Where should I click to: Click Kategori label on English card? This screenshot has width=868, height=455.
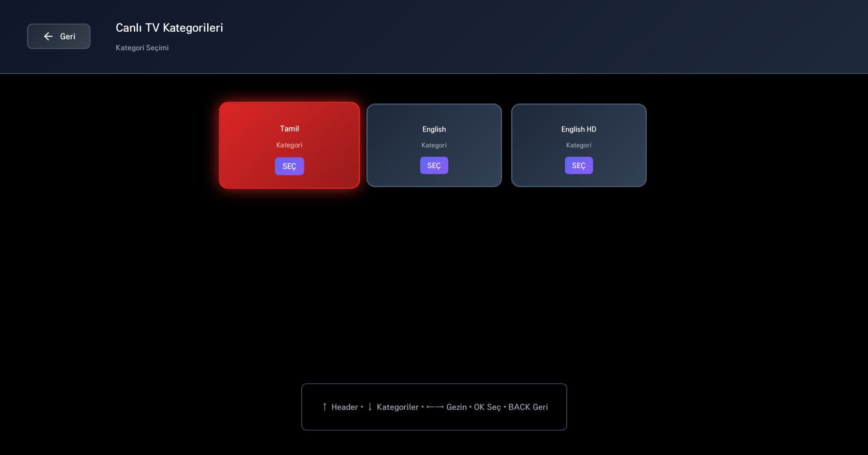coord(434,145)
